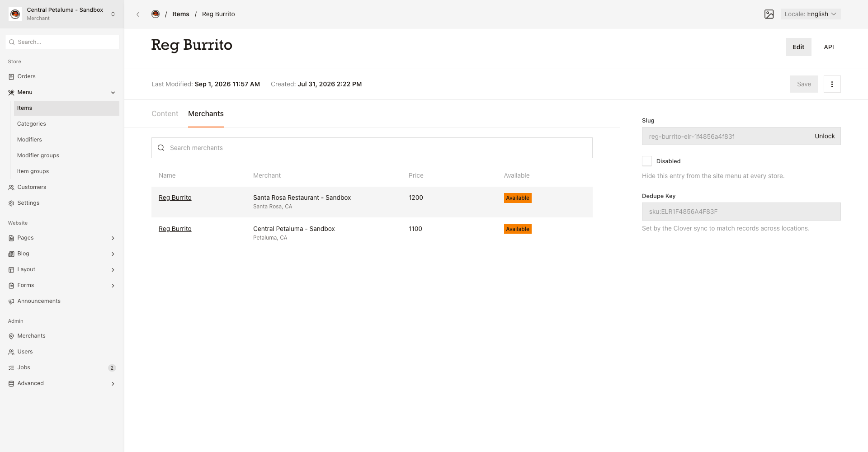
Task: Open Reg Burrito link for Santa Rosa
Action: tap(175, 198)
